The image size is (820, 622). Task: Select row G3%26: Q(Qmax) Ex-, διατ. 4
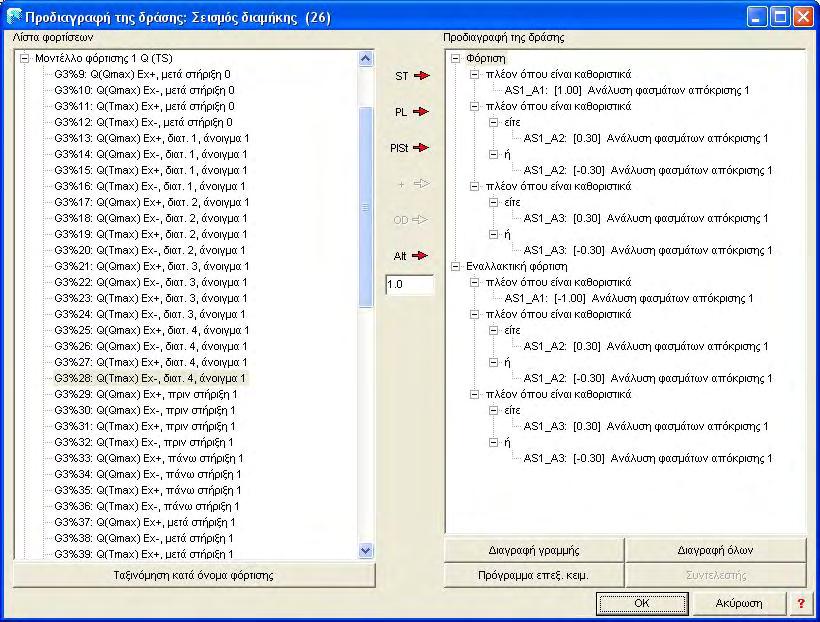click(x=151, y=346)
